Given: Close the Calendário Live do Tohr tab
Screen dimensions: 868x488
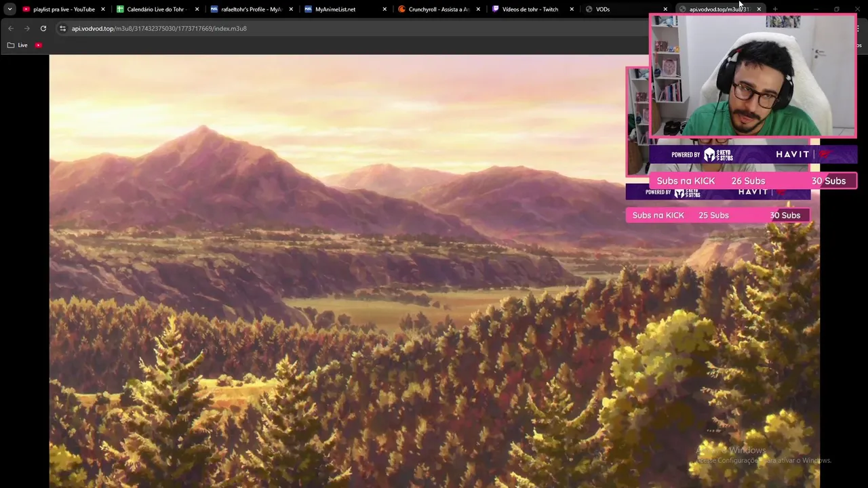Looking at the screenshot, I should point(197,9).
